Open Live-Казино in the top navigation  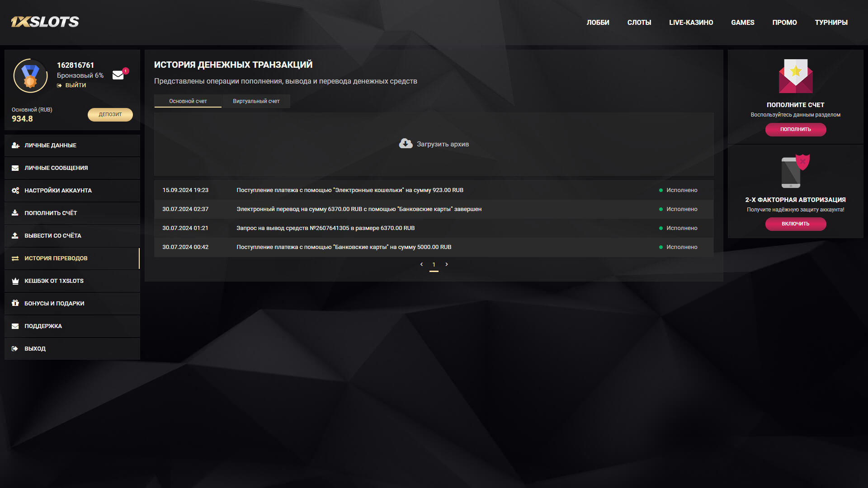(x=691, y=23)
